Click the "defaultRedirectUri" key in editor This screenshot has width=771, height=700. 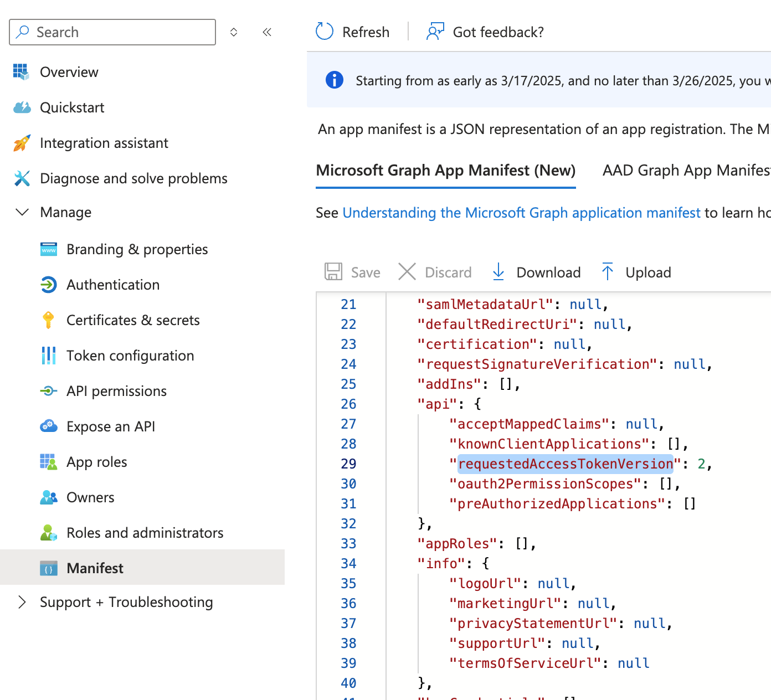497,324
